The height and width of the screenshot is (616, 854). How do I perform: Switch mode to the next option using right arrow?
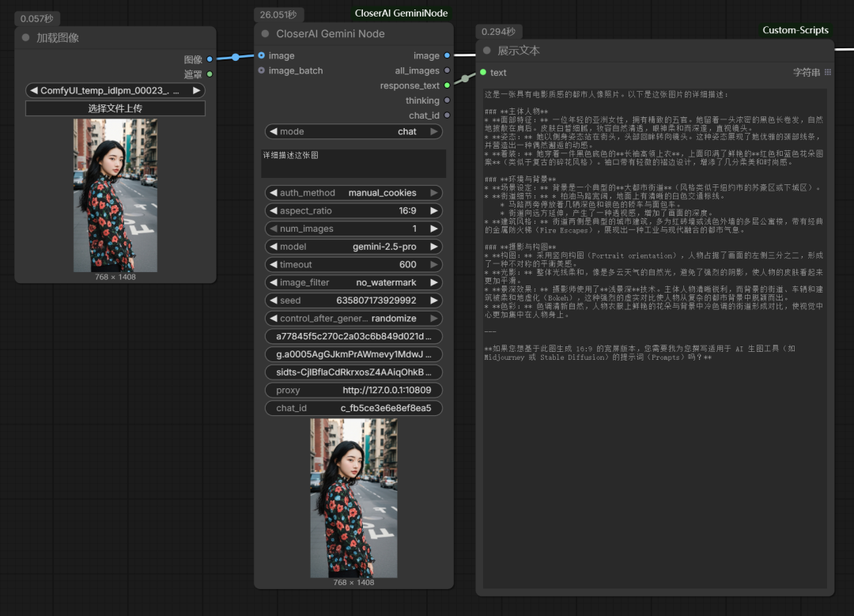point(433,132)
